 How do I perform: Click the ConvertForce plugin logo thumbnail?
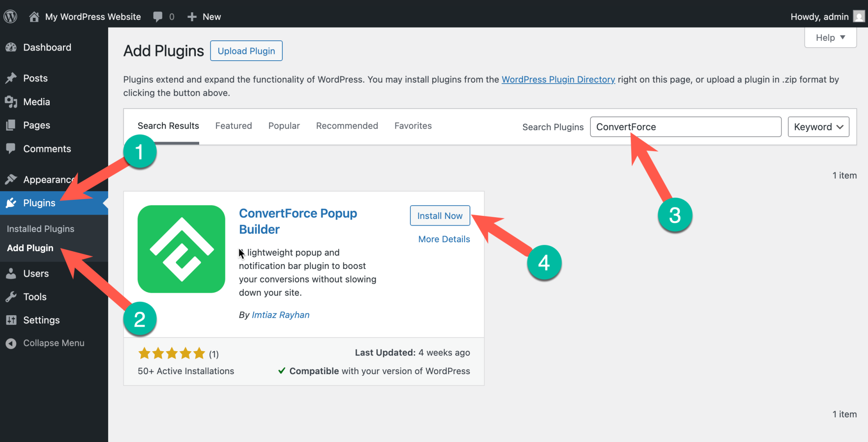(181, 249)
